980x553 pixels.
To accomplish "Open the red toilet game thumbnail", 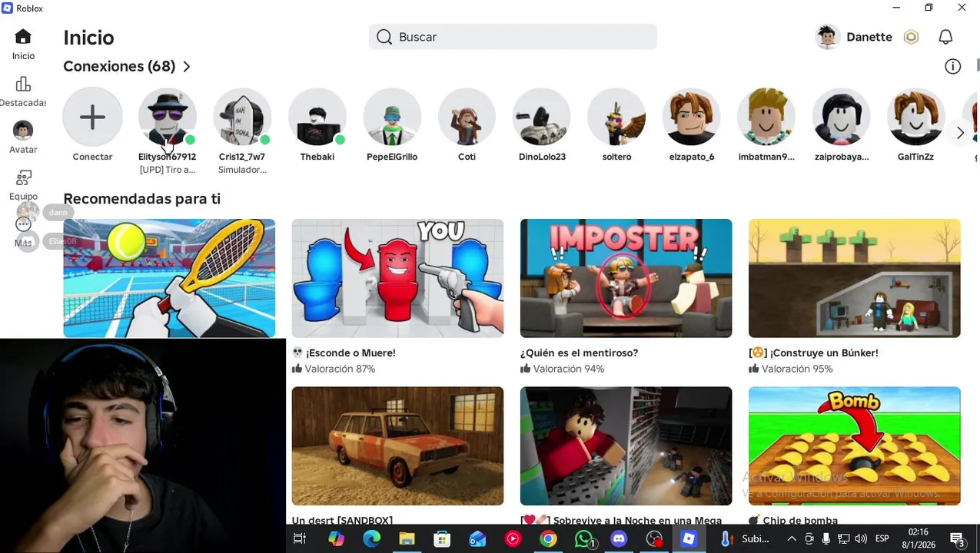I will pyautogui.click(x=397, y=278).
